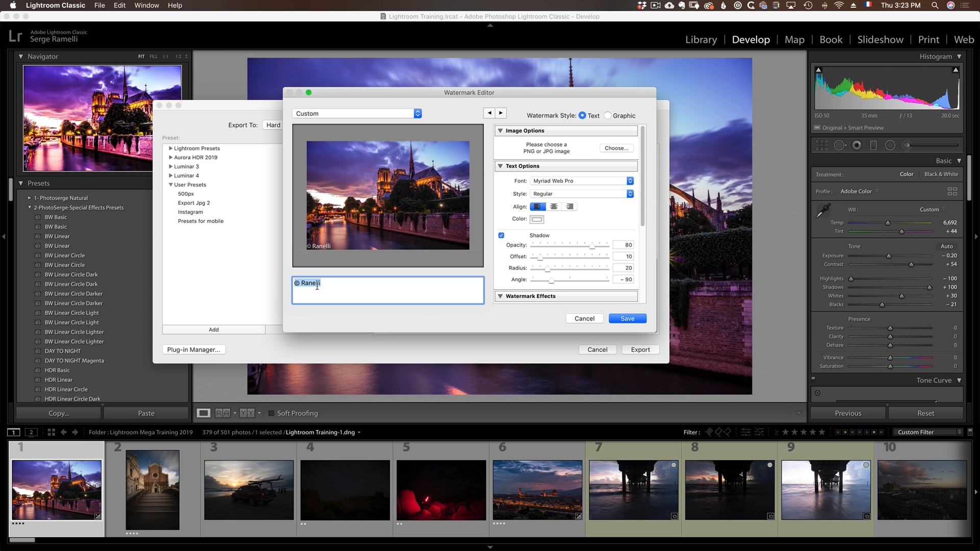
Task: Click the Image Options expander triangle
Action: pyautogui.click(x=501, y=131)
